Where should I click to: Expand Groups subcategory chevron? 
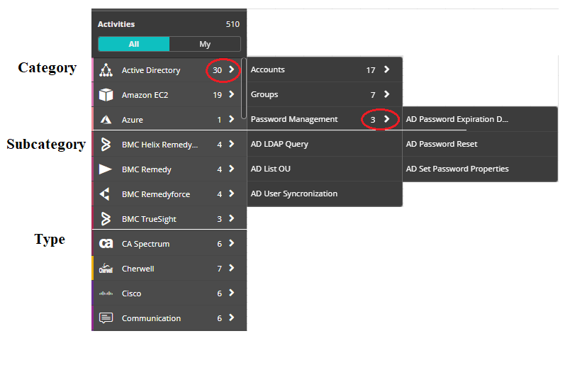[387, 94]
